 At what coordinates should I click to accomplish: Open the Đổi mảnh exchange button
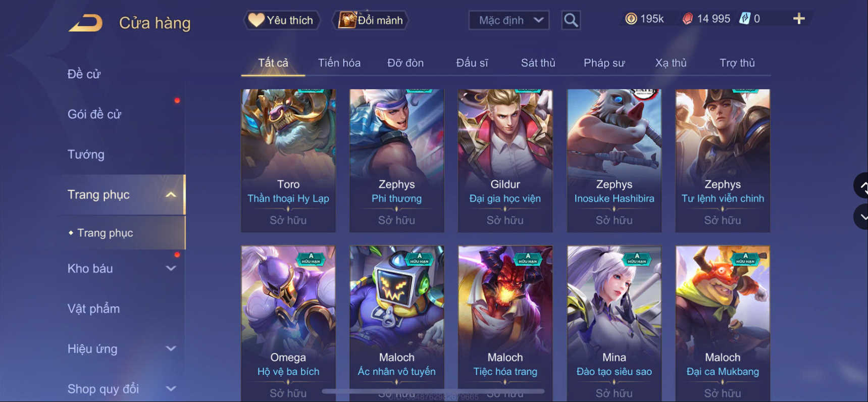point(370,20)
